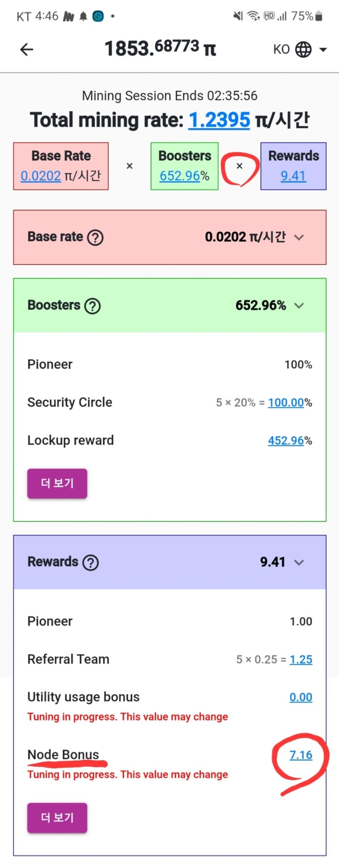Open the Lockup reward 452.96 link
The width and height of the screenshot is (339, 868).
tap(286, 441)
